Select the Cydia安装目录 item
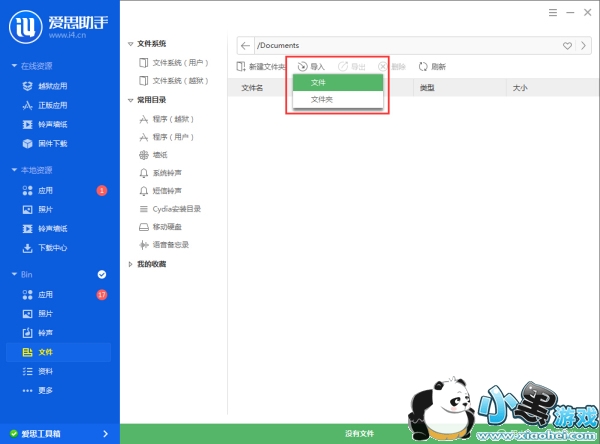 170,209
